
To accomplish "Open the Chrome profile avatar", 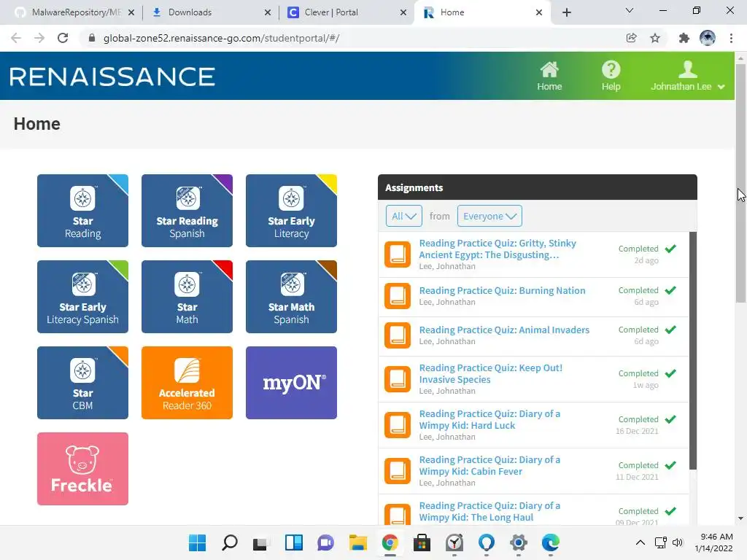I will pos(708,38).
